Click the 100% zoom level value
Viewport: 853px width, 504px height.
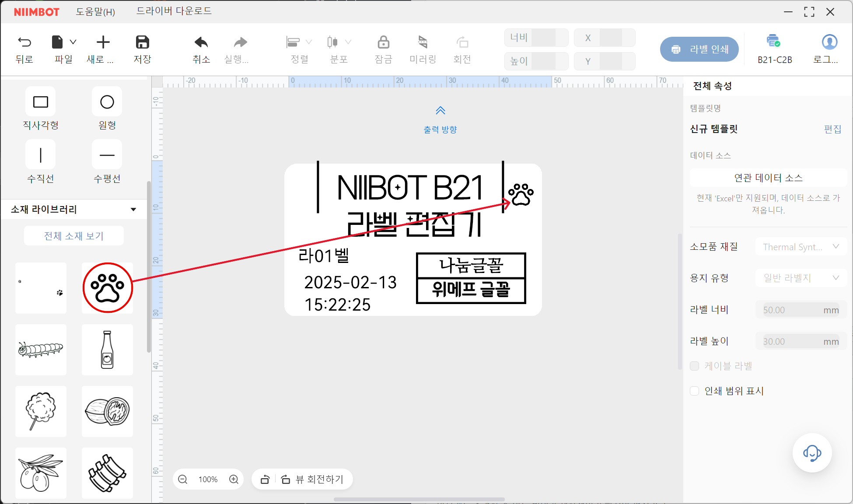[x=208, y=479]
